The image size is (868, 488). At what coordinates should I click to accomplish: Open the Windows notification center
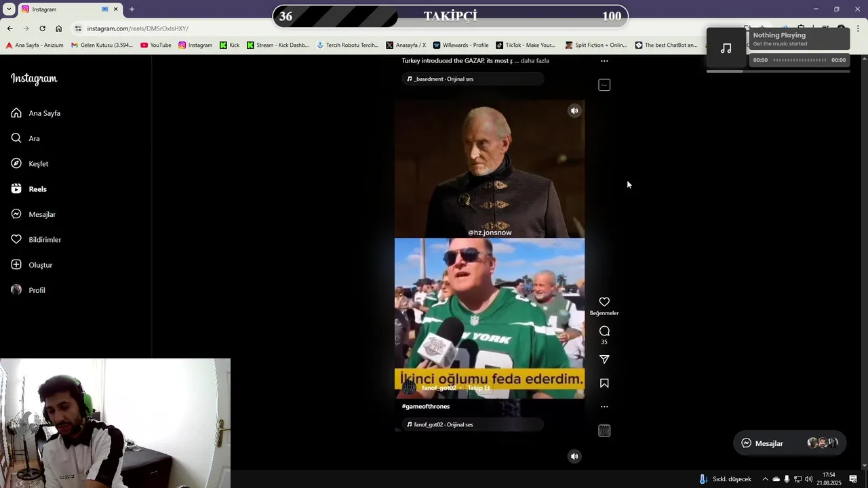[x=853, y=479]
